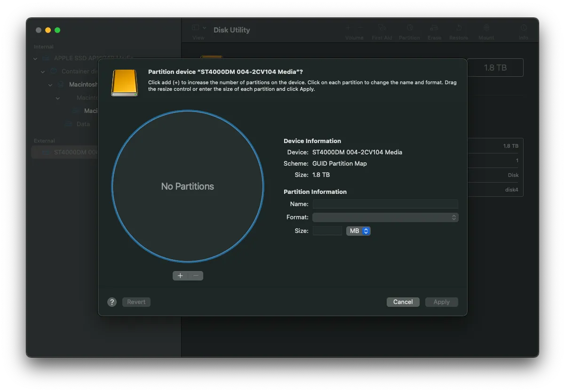Click the remove partition minus button
This screenshot has height=392, width=565.
pos(196,276)
